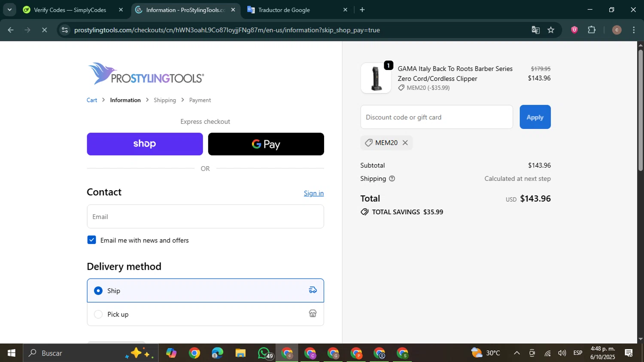Click the address bar URL

click(227, 30)
